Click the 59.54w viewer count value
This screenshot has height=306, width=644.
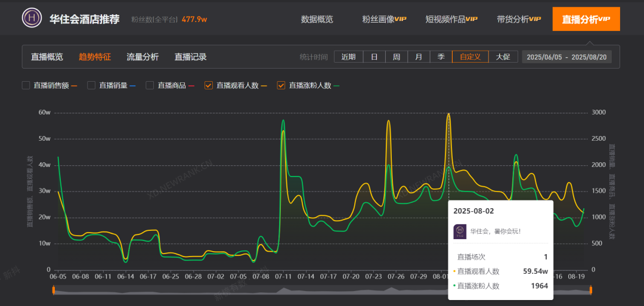(535, 271)
